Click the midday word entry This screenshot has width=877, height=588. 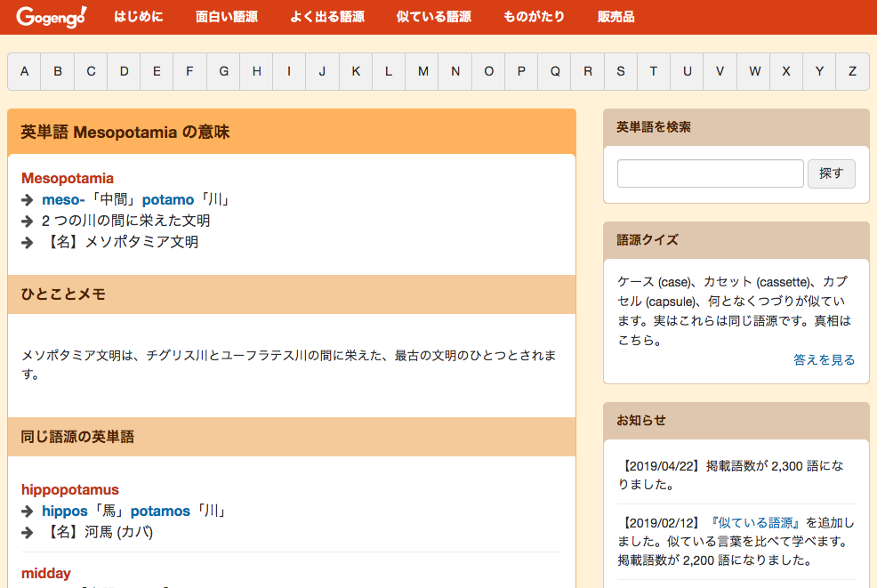click(46, 574)
